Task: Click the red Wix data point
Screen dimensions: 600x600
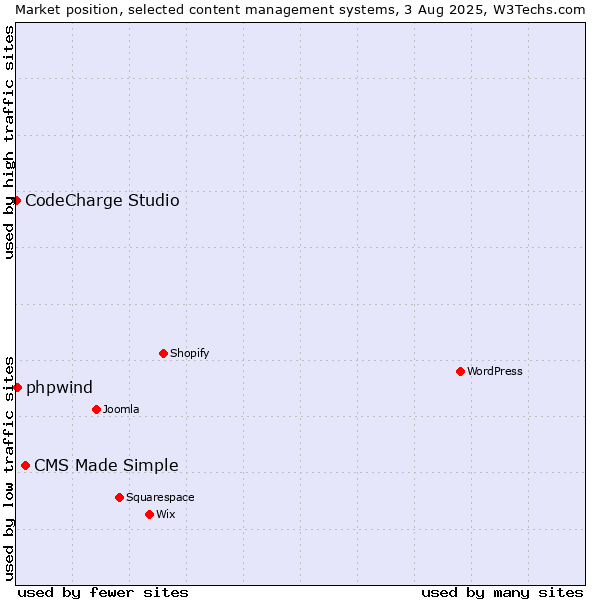Action: tap(150, 515)
